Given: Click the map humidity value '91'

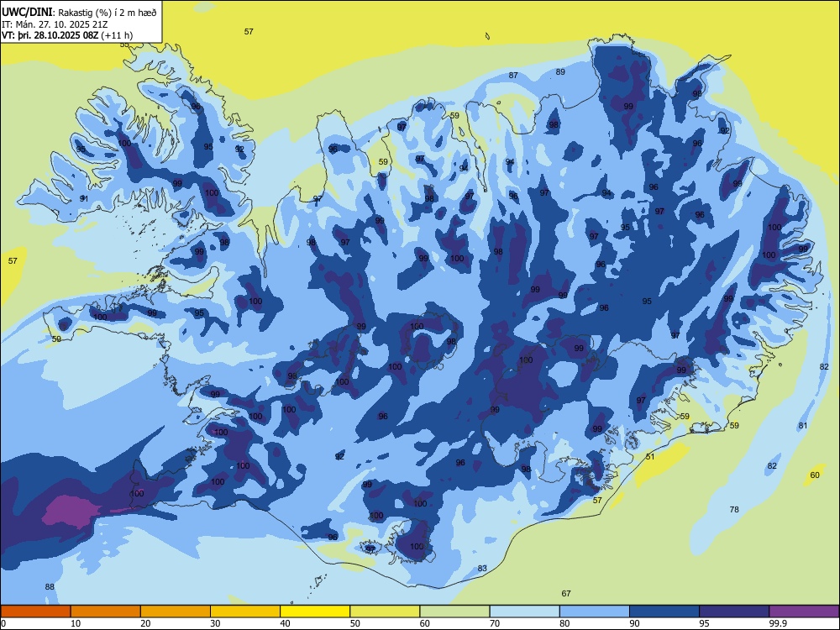Looking at the screenshot, I should pyautogui.click(x=83, y=199).
